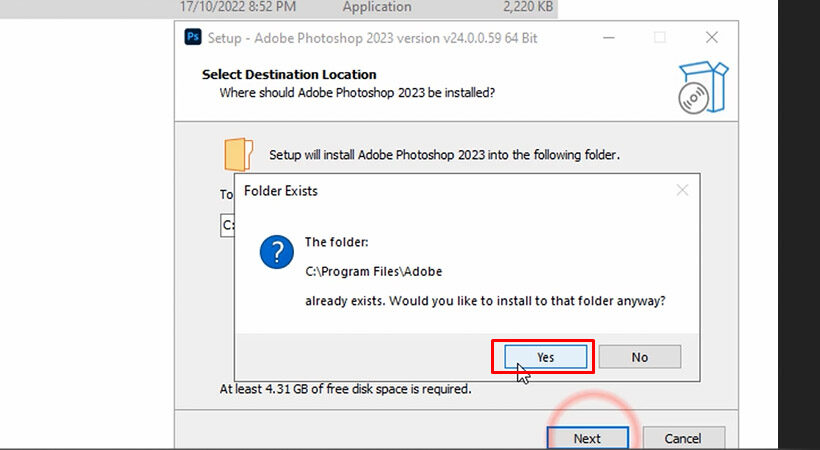Click Yes to install anyway
This screenshot has height=450, width=820.
click(544, 357)
